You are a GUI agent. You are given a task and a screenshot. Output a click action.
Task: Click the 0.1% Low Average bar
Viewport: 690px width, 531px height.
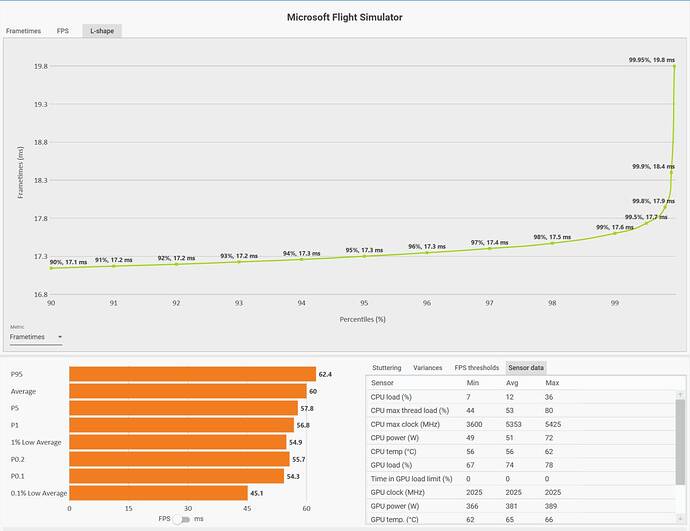[158, 493]
